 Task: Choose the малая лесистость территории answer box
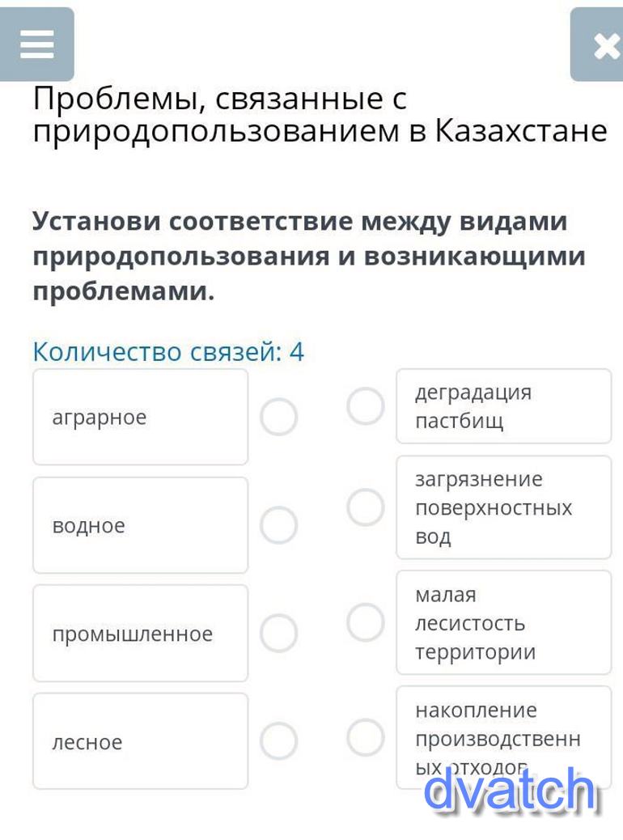tap(503, 622)
